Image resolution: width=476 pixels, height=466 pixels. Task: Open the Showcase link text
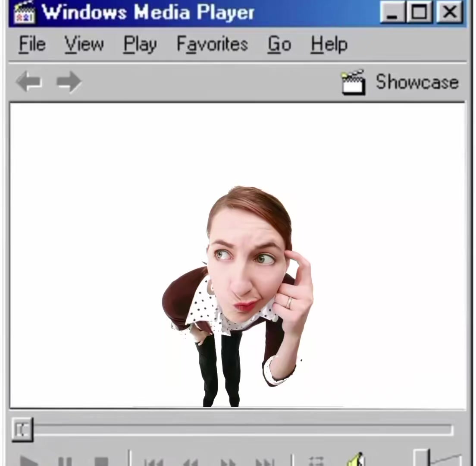pyautogui.click(x=417, y=82)
